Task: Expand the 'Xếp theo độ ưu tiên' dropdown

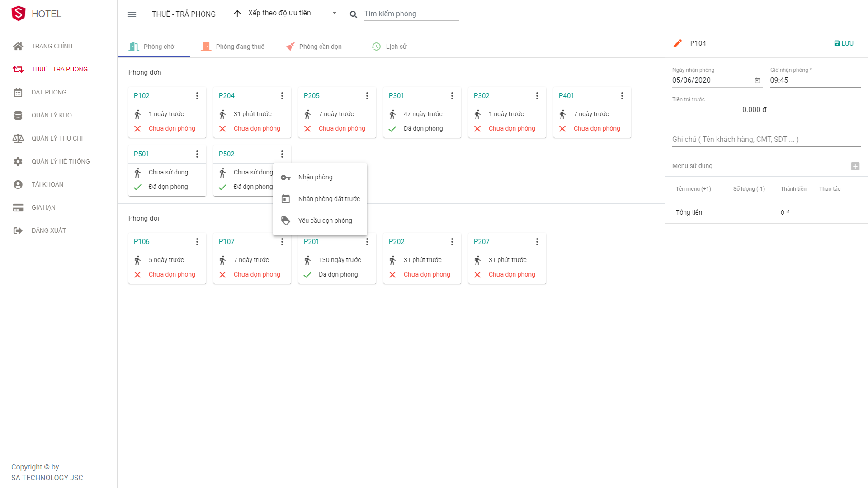Action: (335, 13)
